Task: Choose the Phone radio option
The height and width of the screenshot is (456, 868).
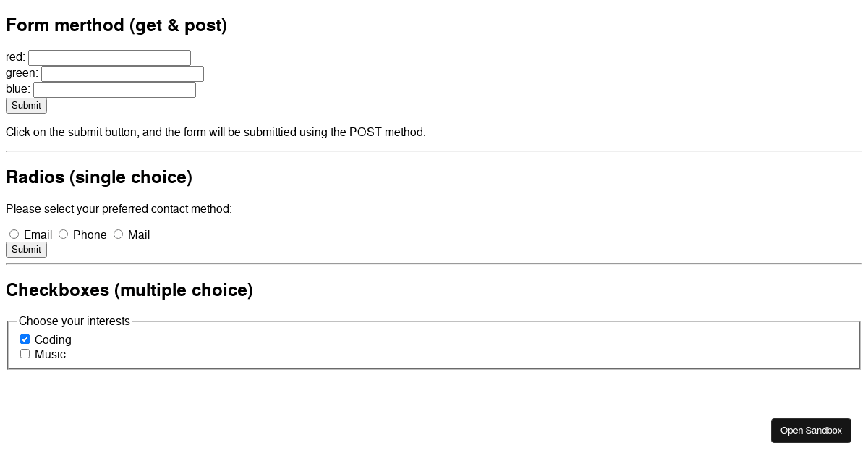Action: [63, 234]
